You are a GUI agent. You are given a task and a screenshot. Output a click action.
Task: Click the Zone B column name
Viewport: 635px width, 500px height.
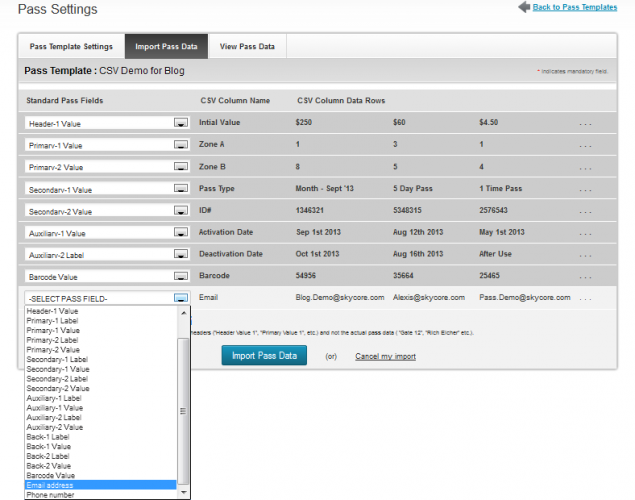[212, 166]
